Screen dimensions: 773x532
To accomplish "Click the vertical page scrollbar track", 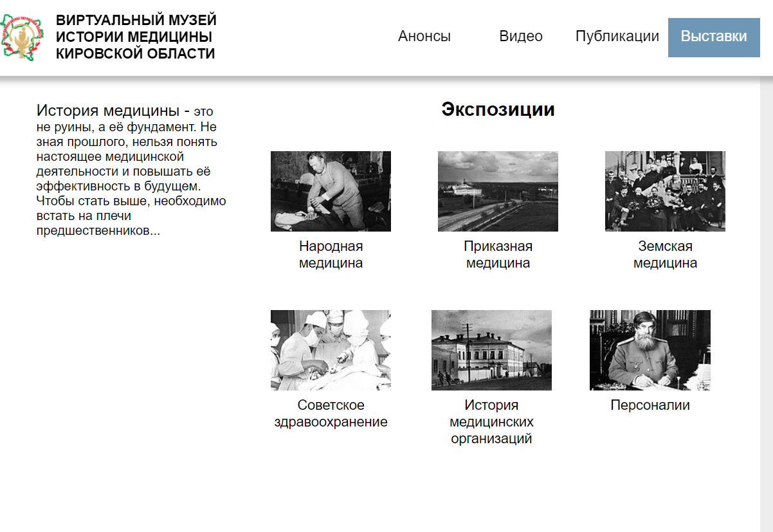I will click(x=767, y=302).
